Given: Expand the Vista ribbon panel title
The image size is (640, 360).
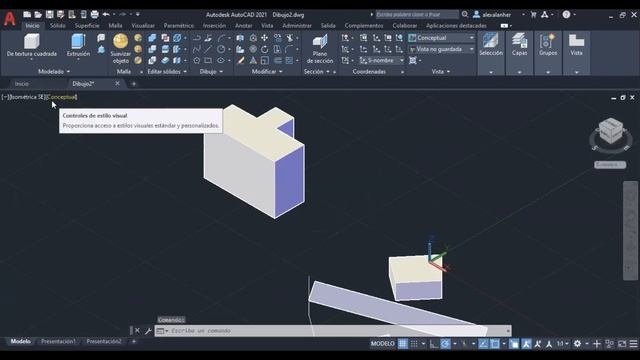Looking at the screenshot, I should point(440,71).
